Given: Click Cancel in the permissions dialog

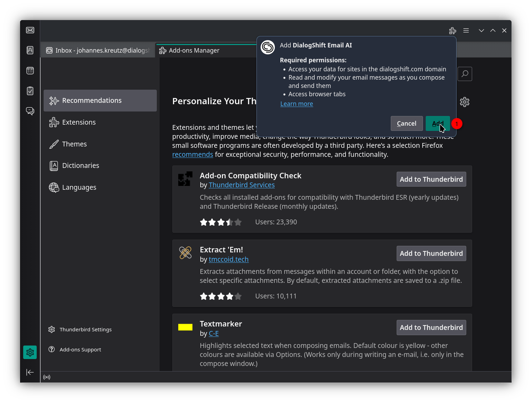Looking at the screenshot, I should point(407,124).
